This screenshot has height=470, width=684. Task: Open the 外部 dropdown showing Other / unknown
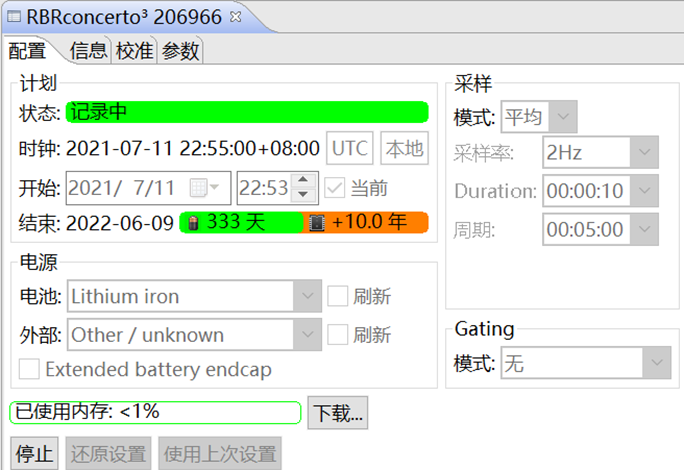pyautogui.click(x=194, y=335)
